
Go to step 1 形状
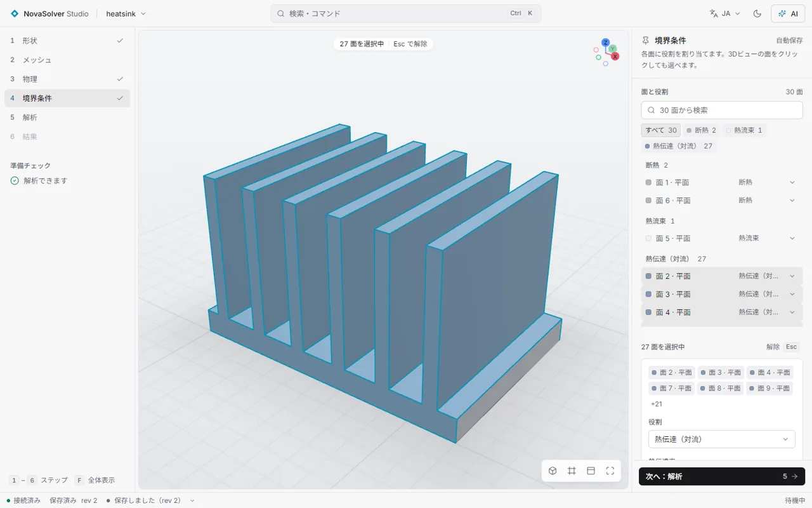click(x=67, y=41)
